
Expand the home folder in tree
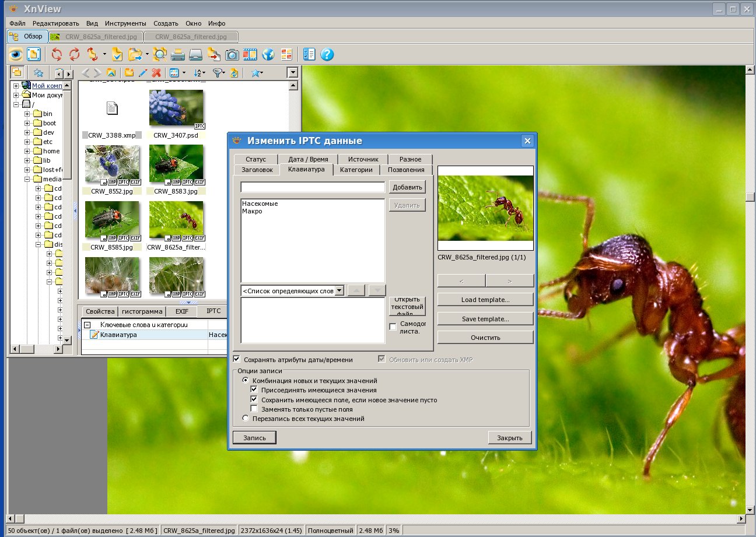tap(27, 151)
